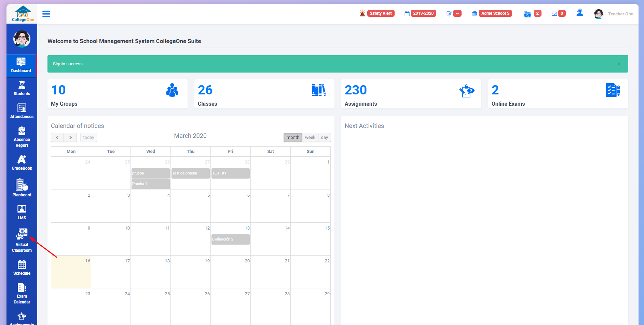Viewport: 644px width, 325px height.
Task: Click the blue user profile icon
Action: click(580, 13)
